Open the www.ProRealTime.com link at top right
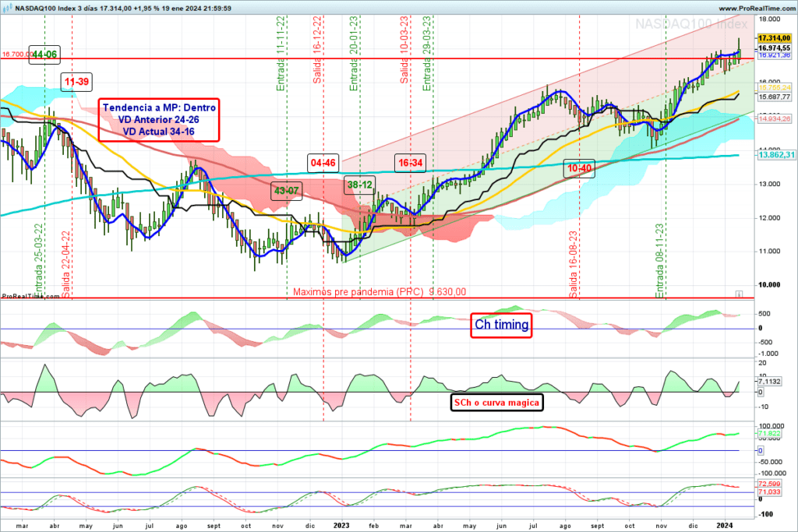 (x=756, y=8)
